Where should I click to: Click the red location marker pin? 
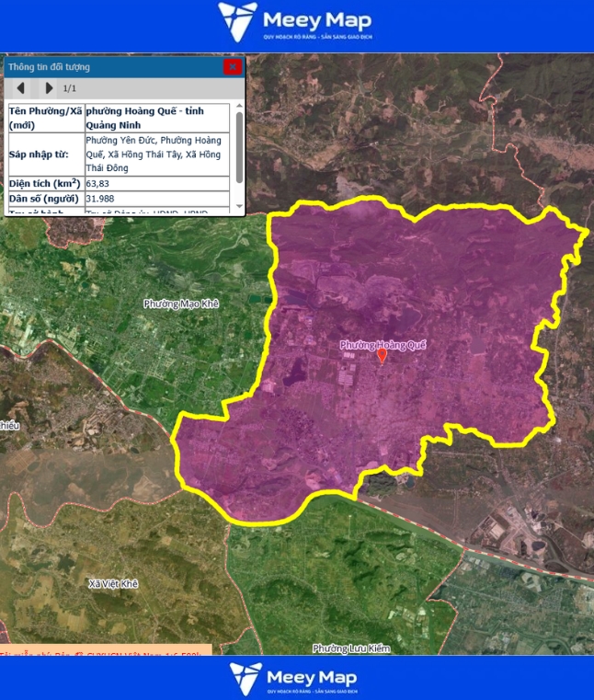pos(383,356)
